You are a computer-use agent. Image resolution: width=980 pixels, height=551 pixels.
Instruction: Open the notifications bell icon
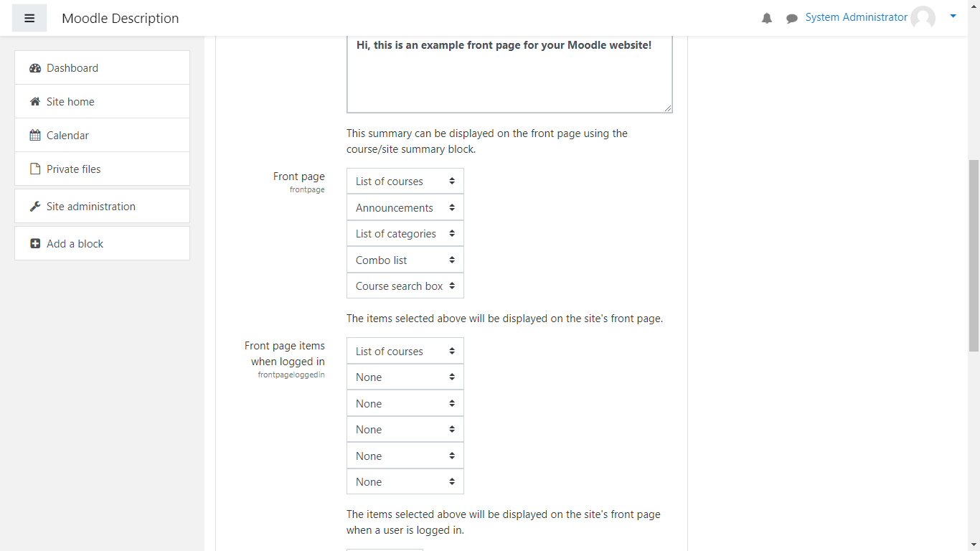coord(767,18)
